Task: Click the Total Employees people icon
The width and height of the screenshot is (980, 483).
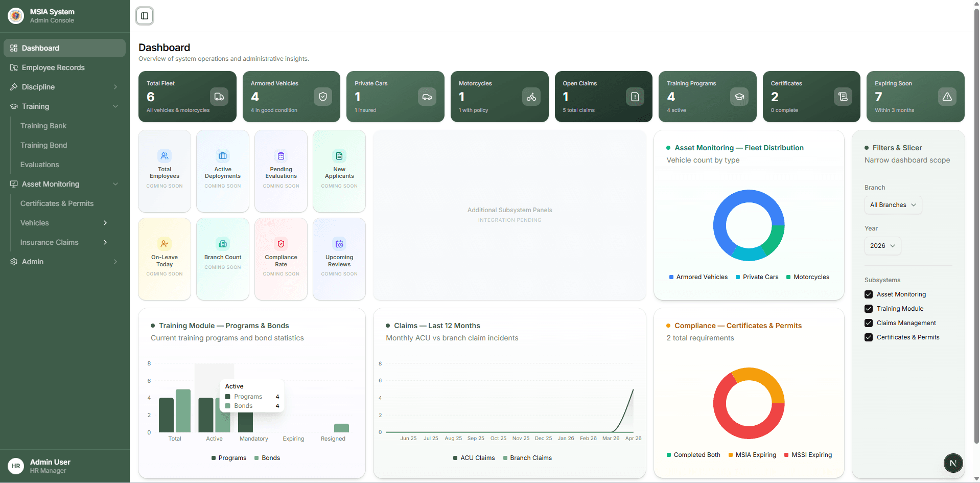Action: [x=165, y=156]
